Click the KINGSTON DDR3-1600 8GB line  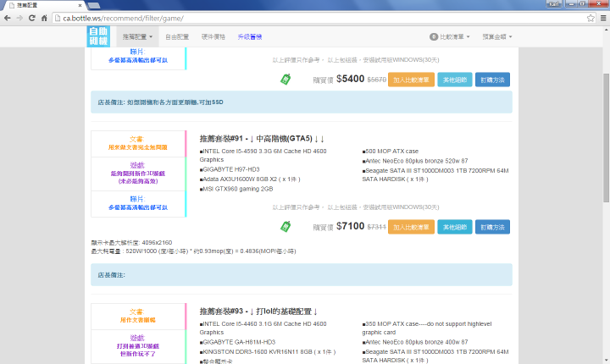pyautogui.click(x=267, y=352)
